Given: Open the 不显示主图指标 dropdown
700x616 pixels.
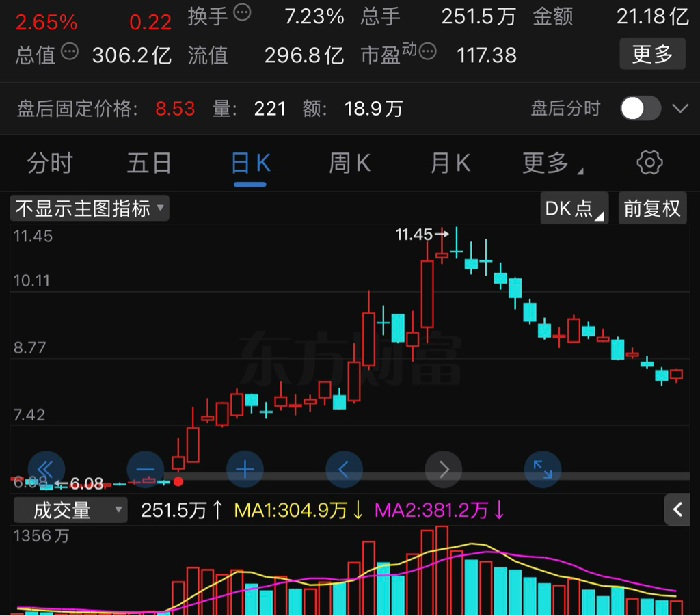Looking at the screenshot, I should click(90, 208).
